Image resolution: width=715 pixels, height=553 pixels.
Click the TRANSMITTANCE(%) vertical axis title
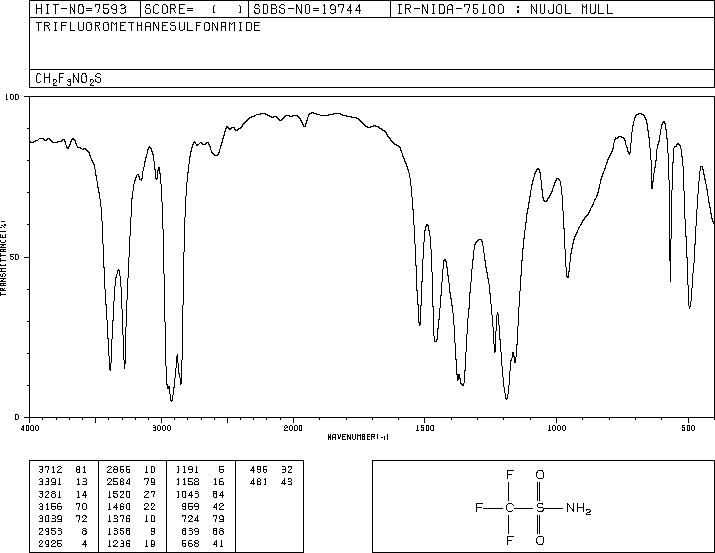point(3,258)
